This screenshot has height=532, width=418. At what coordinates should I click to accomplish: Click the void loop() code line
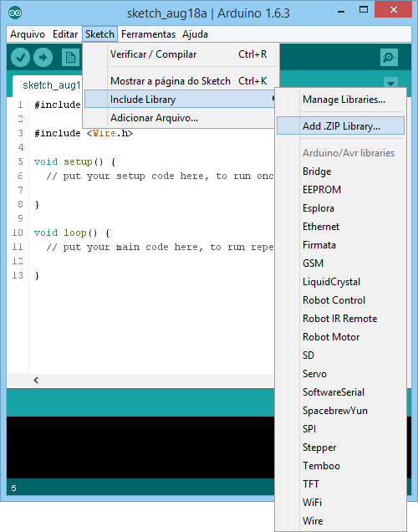[72, 233]
